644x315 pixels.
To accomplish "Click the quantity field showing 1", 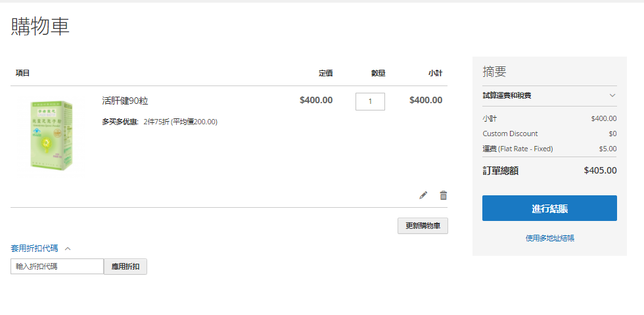I will 370,101.
